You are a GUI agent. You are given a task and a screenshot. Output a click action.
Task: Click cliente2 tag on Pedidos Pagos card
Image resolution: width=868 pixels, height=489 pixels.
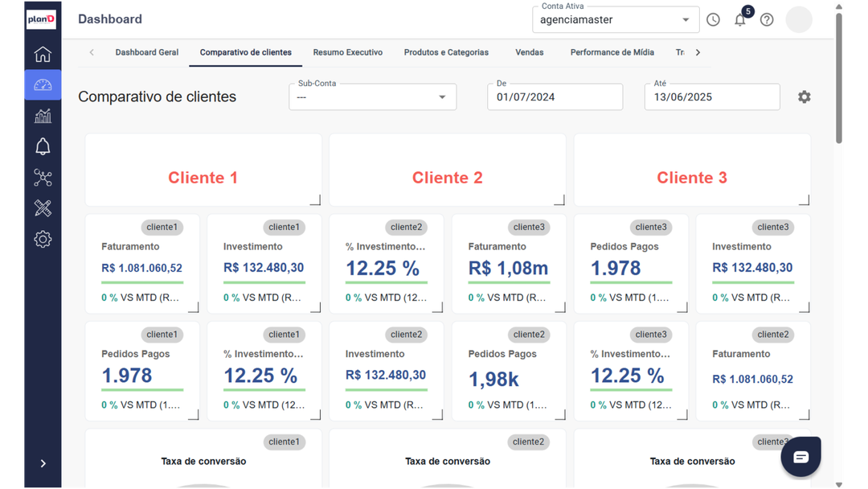[x=529, y=335]
